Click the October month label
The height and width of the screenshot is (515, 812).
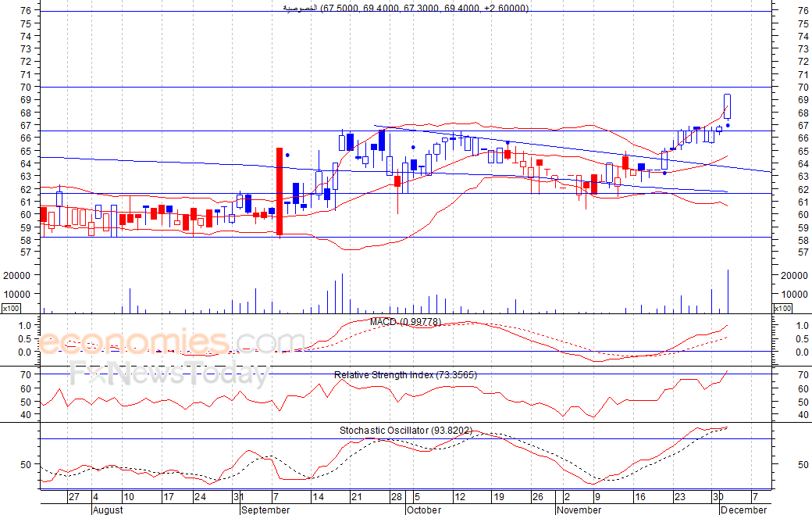click(x=424, y=510)
